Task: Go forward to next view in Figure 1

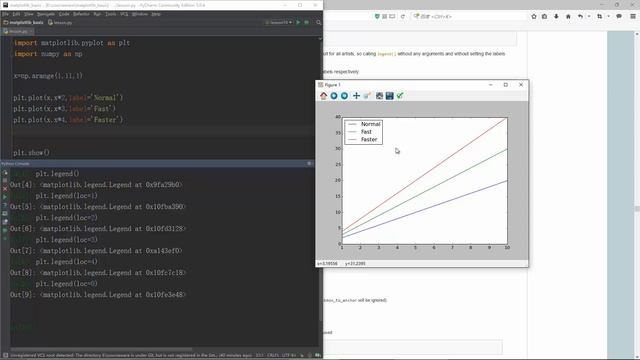Action: pyautogui.click(x=344, y=96)
